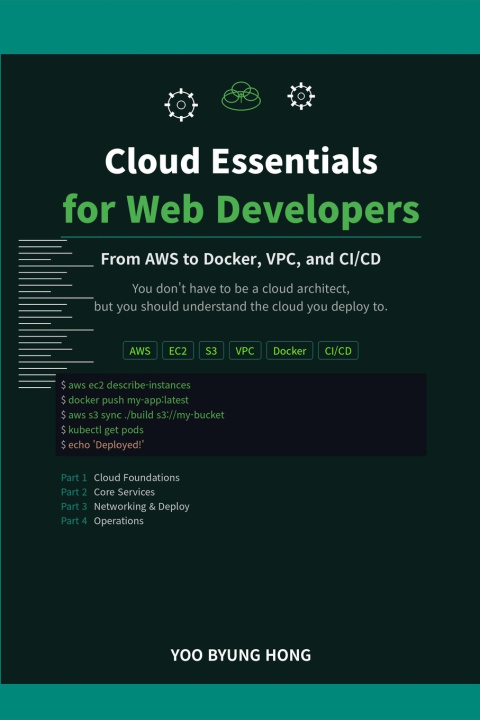Click 'Networking & Deploy' chapter title

tap(141, 506)
